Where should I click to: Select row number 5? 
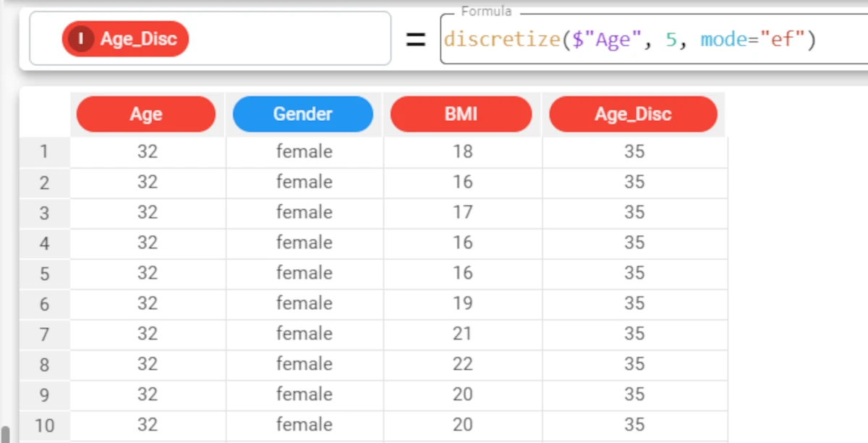(44, 274)
